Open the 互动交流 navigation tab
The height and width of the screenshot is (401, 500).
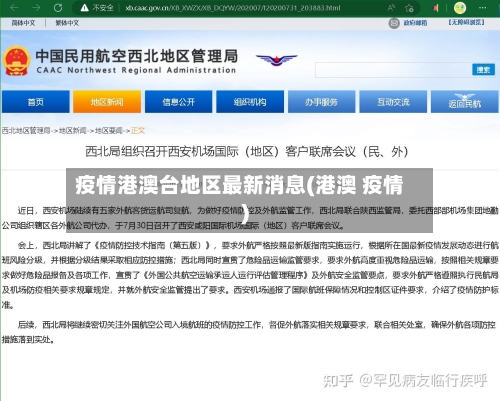[x=393, y=102]
